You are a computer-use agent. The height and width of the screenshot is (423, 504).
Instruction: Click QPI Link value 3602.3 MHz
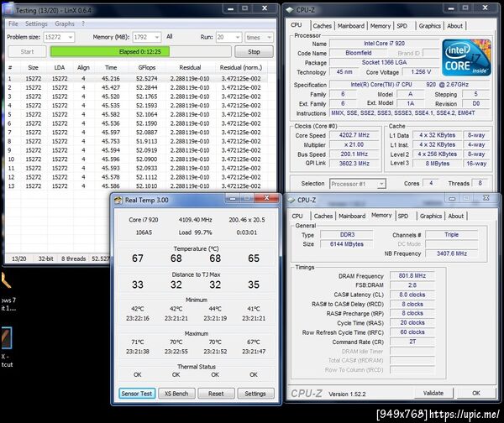[354, 164]
